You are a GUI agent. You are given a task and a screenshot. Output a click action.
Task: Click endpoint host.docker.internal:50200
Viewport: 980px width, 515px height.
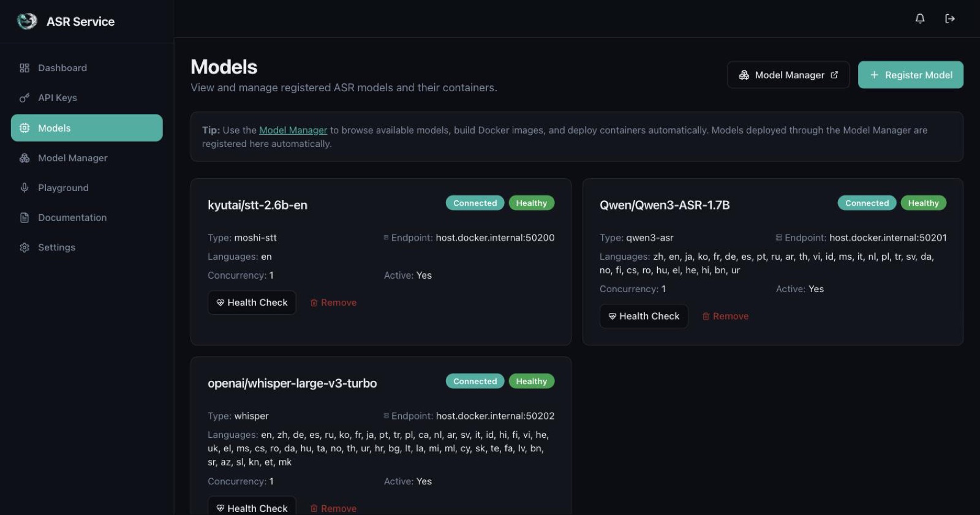click(495, 238)
